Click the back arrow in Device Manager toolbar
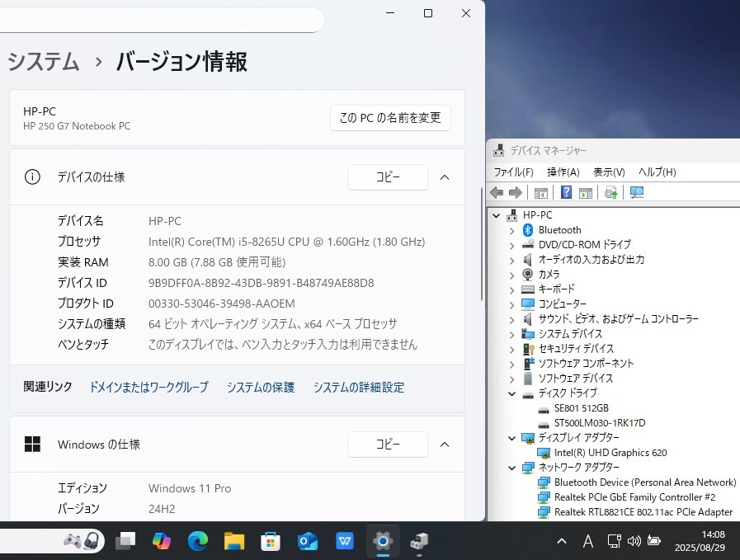The width and height of the screenshot is (740, 560). tap(497, 192)
